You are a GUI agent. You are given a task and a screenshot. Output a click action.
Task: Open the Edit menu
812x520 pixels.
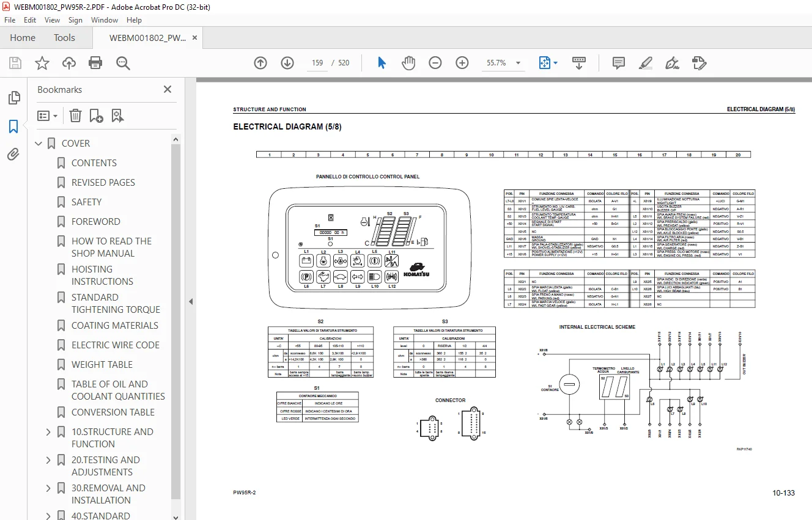(30, 20)
